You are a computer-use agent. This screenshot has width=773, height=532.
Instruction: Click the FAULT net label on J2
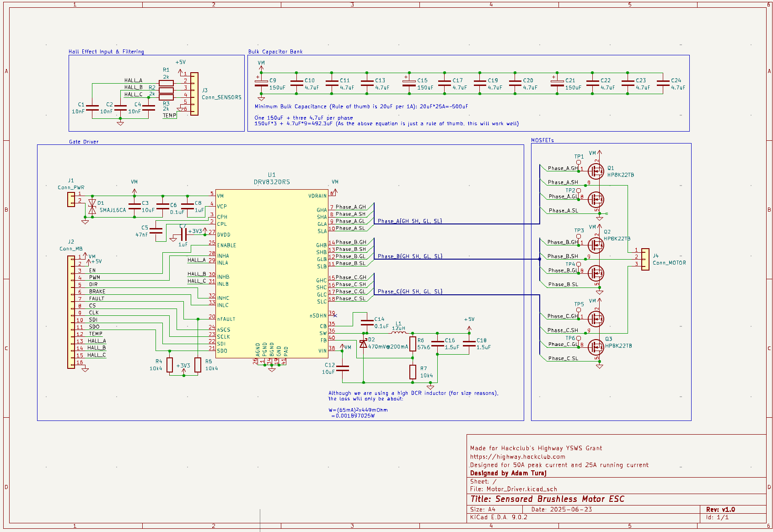point(97,298)
